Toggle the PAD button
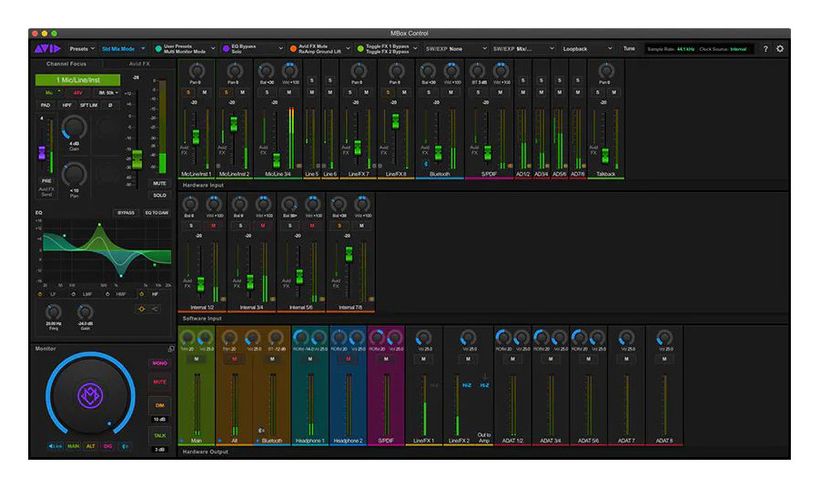The height and width of the screenshot is (488, 820). [45, 105]
